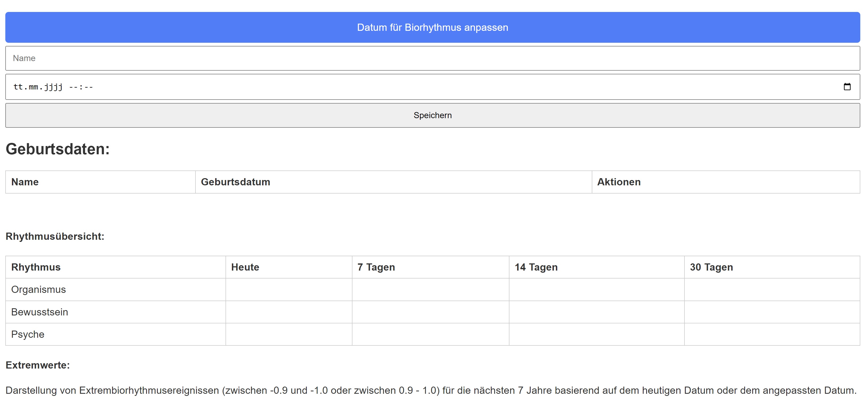
Task: Click 'Datum für Biorhythmus anpassen' button
Action: point(433,27)
